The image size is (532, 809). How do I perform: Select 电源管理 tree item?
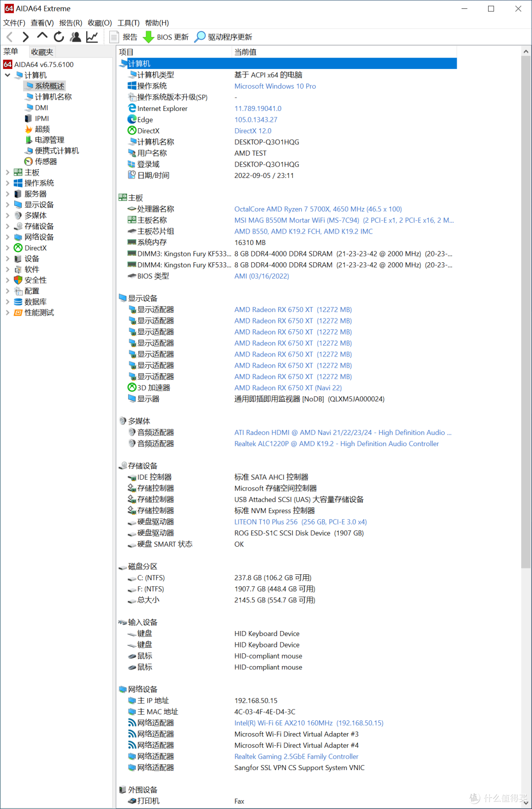click(x=44, y=140)
